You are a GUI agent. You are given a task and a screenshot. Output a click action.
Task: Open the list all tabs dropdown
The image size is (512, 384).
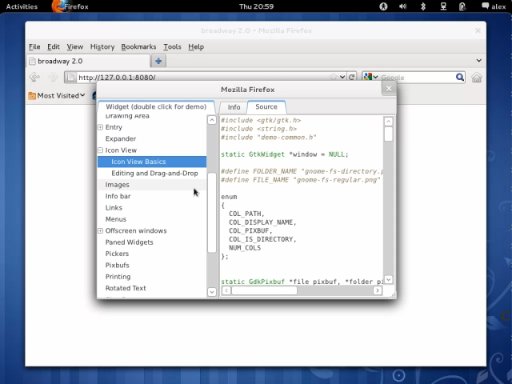(x=479, y=61)
